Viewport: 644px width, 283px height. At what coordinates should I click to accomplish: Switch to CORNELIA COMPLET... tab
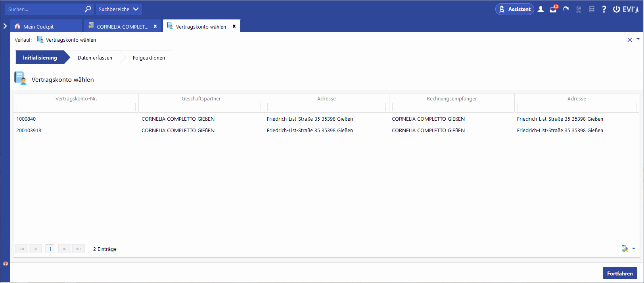[122, 27]
